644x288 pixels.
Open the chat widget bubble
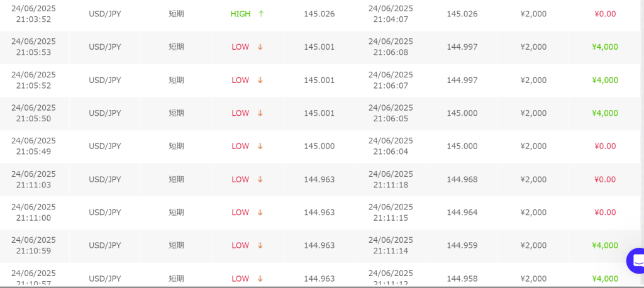[x=636, y=260]
